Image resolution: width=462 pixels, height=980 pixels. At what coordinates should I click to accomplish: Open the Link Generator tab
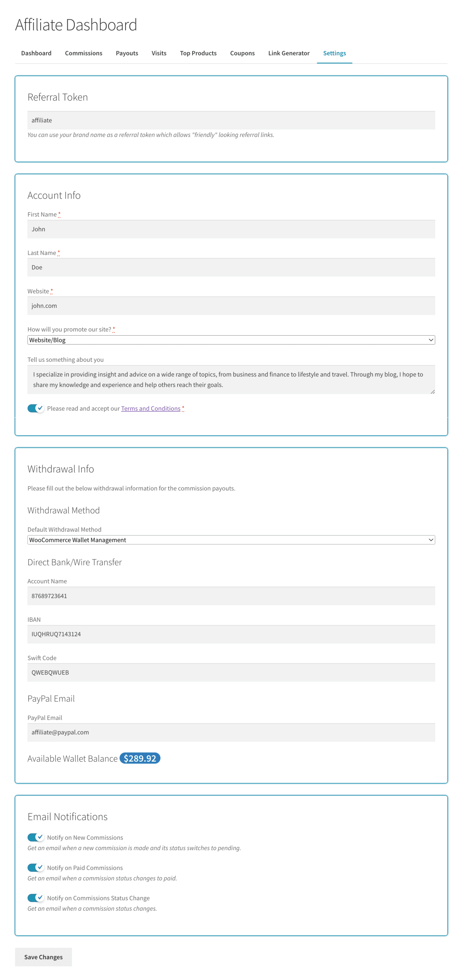coord(289,53)
